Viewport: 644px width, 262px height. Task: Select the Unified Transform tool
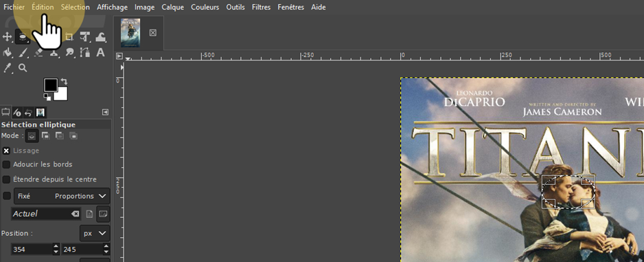(85, 37)
